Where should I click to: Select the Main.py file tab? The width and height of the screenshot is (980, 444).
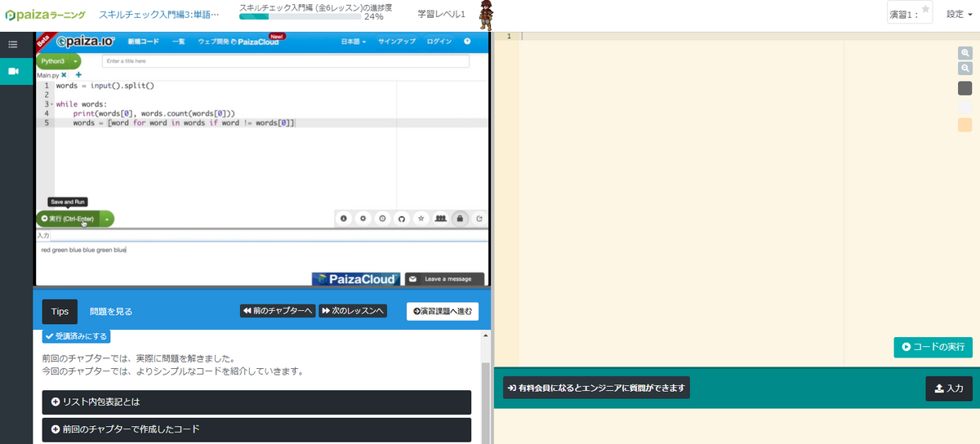click(x=47, y=75)
